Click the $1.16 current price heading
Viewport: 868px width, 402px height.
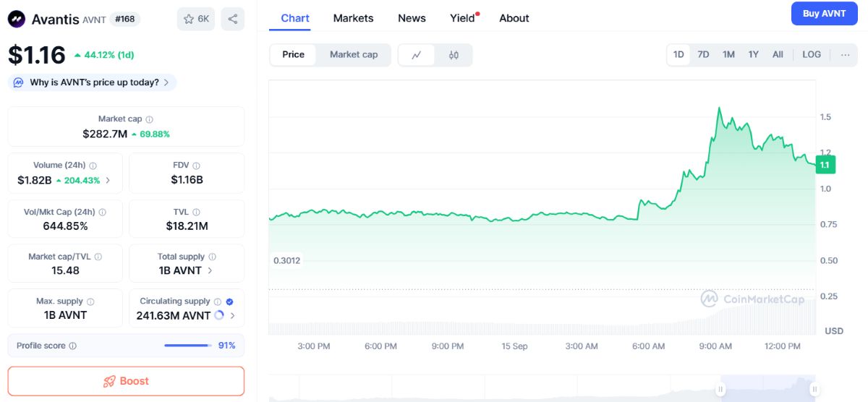click(36, 55)
